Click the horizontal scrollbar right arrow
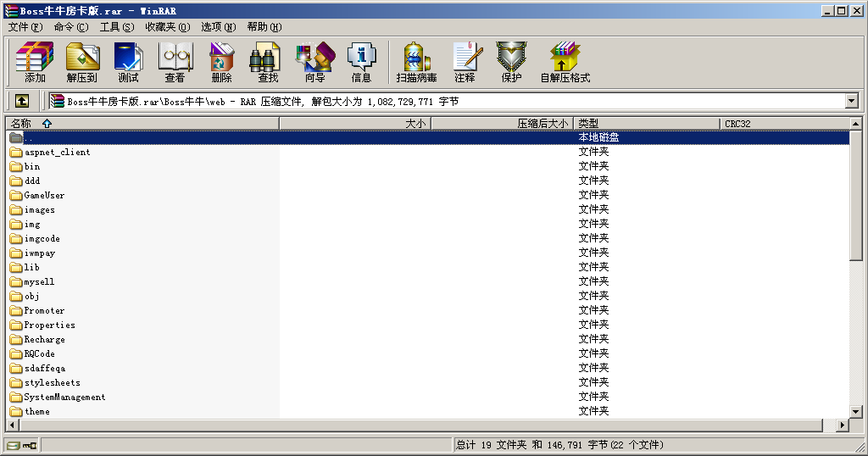The image size is (868, 456). tap(843, 425)
